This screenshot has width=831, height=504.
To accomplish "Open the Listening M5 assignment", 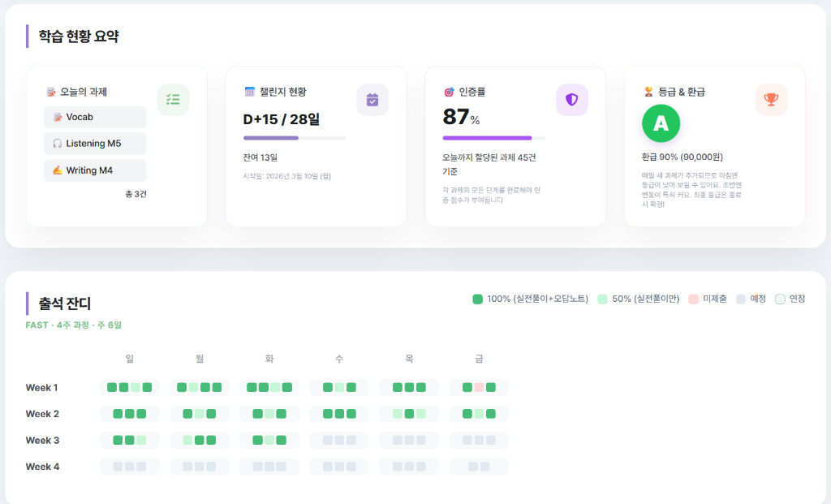I will click(95, 144).
